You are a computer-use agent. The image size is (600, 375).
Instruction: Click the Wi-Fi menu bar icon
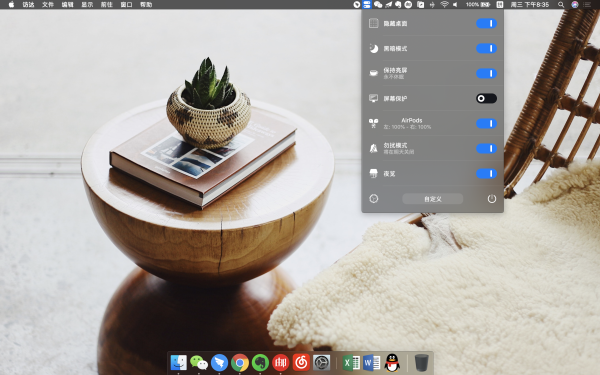click(x=445, y=5)
